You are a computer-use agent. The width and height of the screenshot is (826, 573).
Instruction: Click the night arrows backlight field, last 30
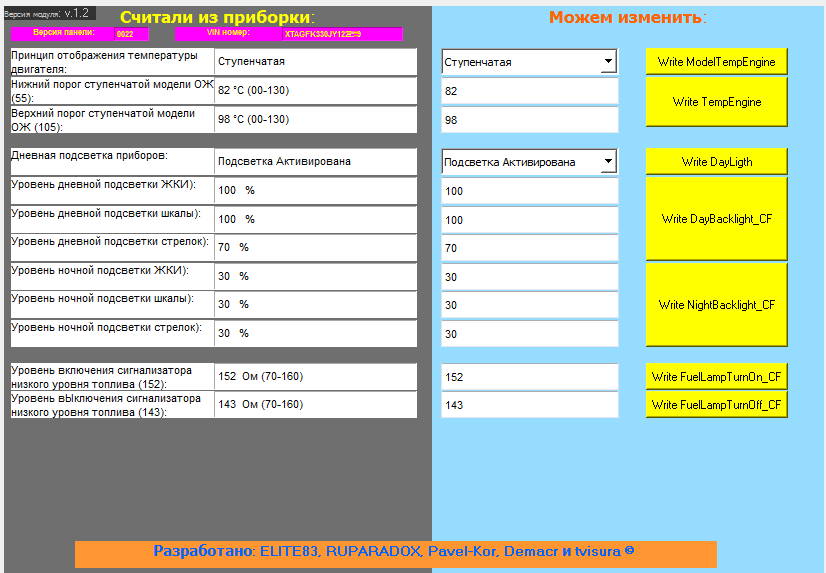coord(529,334)
